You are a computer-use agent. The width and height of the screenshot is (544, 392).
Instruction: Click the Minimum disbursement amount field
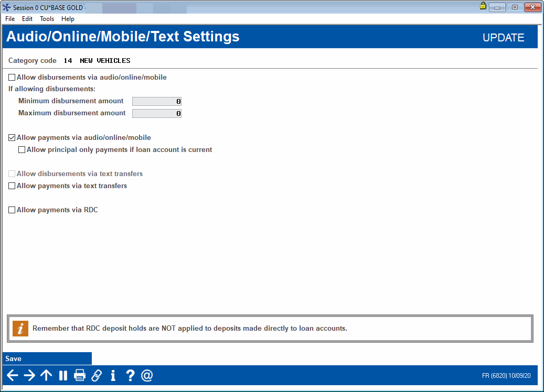[157, 101]
